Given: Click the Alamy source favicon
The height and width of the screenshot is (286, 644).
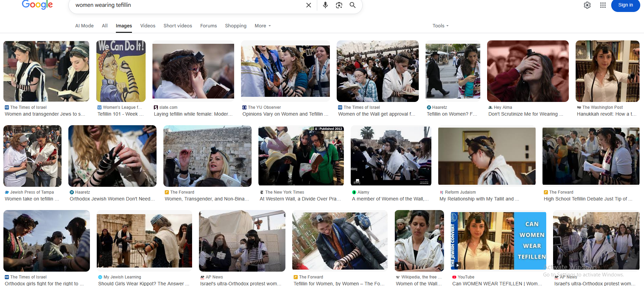Looking at the screenshot, I should pyautogui.click(x=354, y=192).
